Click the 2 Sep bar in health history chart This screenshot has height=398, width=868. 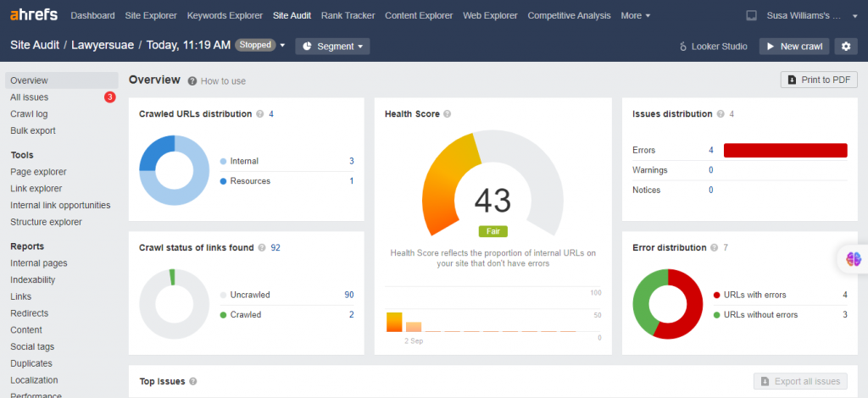(414, 326)
